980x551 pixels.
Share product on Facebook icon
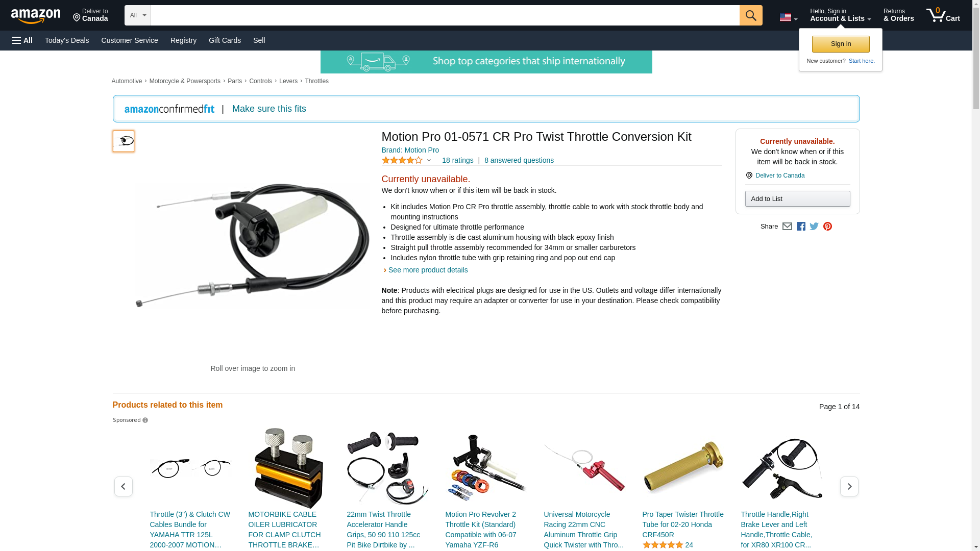[801, 227]
